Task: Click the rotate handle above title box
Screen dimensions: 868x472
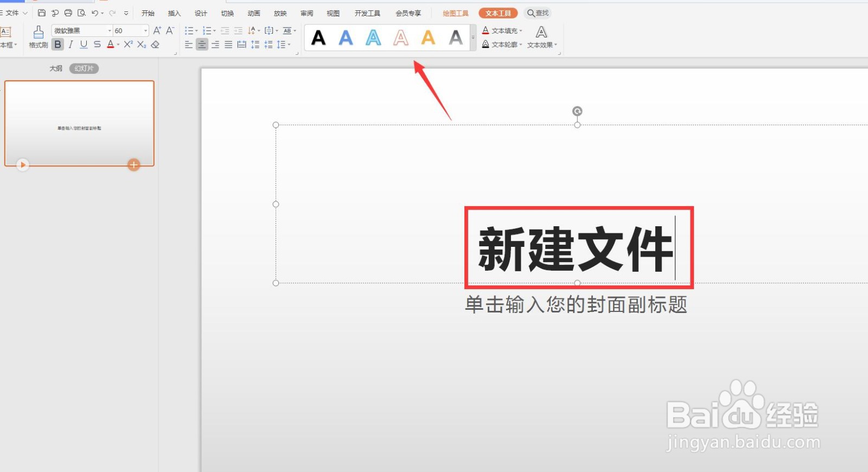Action: click(x=577, y=111)
